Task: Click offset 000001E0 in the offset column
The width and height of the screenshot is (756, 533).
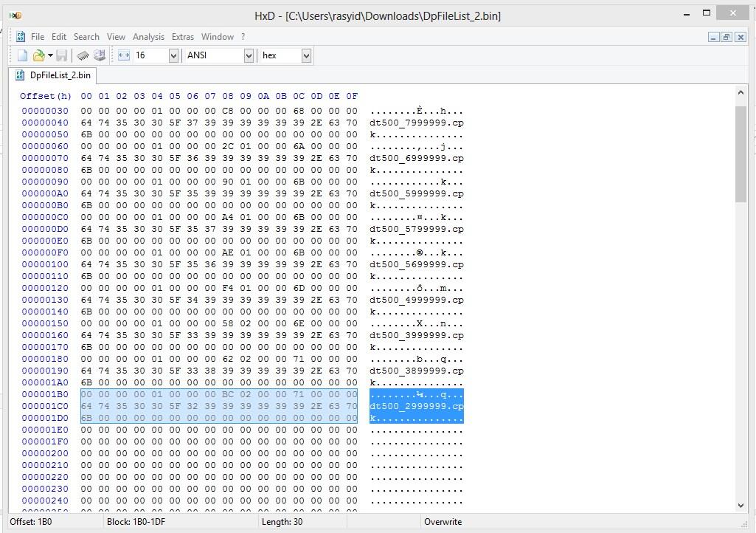Action: pyautogui.click(x=44, y=430)
